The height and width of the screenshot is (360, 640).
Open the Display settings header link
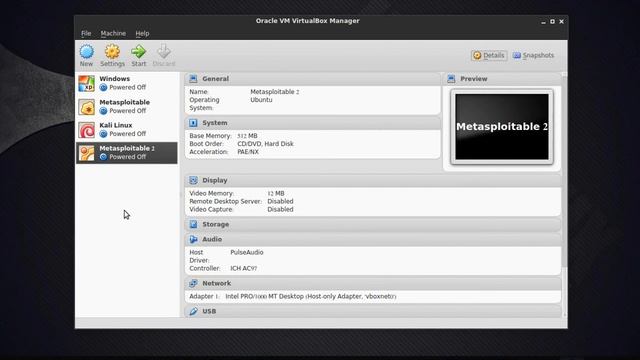tap(215, 180)
